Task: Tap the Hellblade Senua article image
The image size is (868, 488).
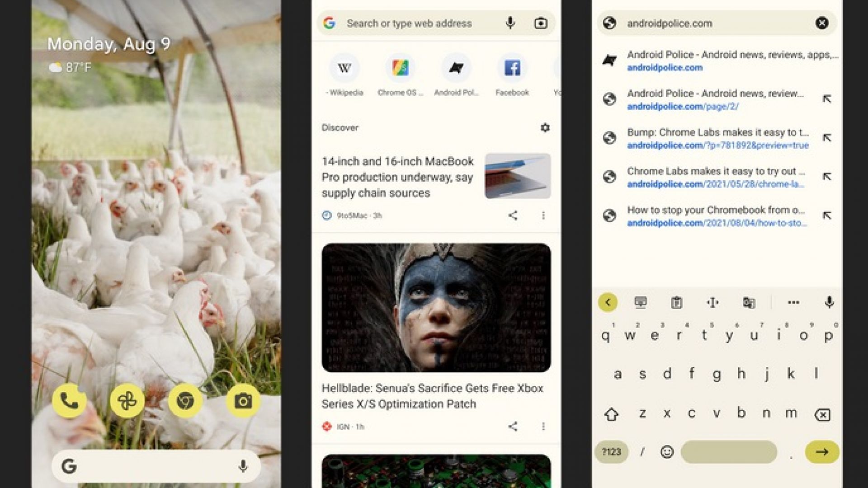Action: click(436, 308)
